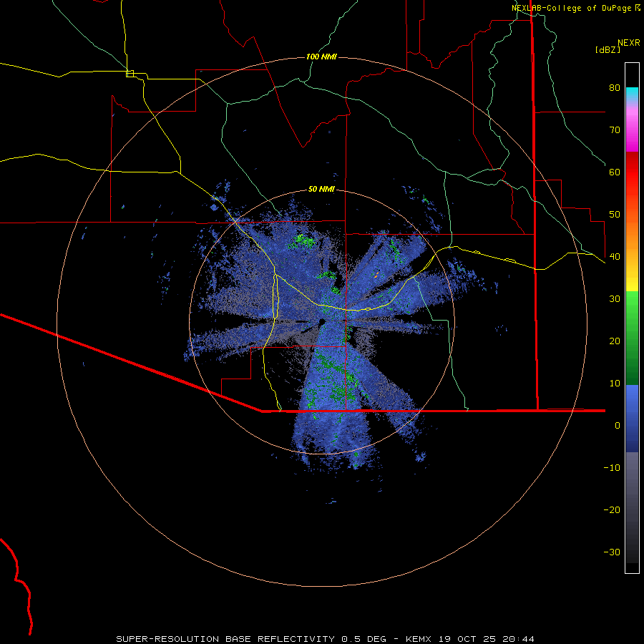
Task: Click the green segment of the color bar
Action: 632,338
